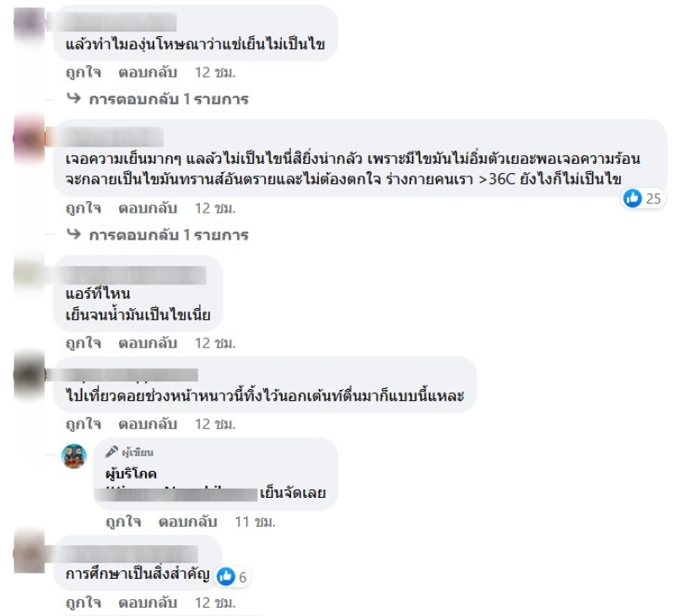Open the avatar beside the แอร์ที่ไหน comment
The height and width of the screenshot is (616, 675).
click(30, 275)
